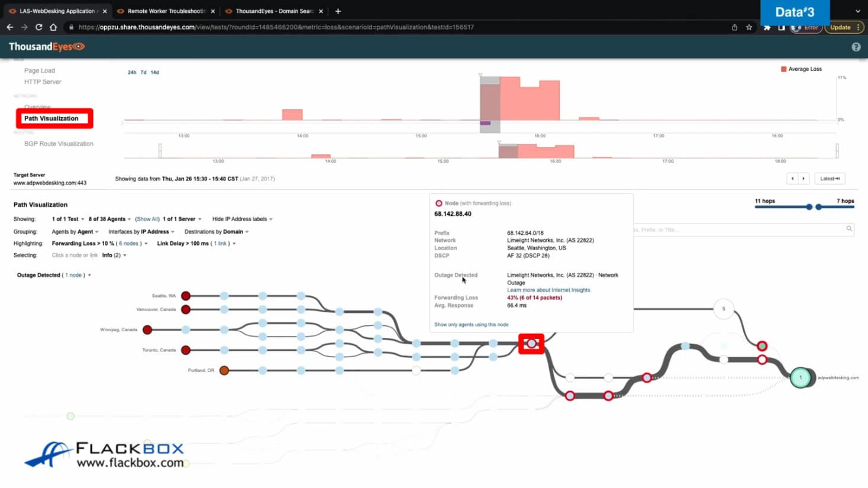Select the green adpwebdesking.com destination node

pyautogui.click(x=801, y=377)
